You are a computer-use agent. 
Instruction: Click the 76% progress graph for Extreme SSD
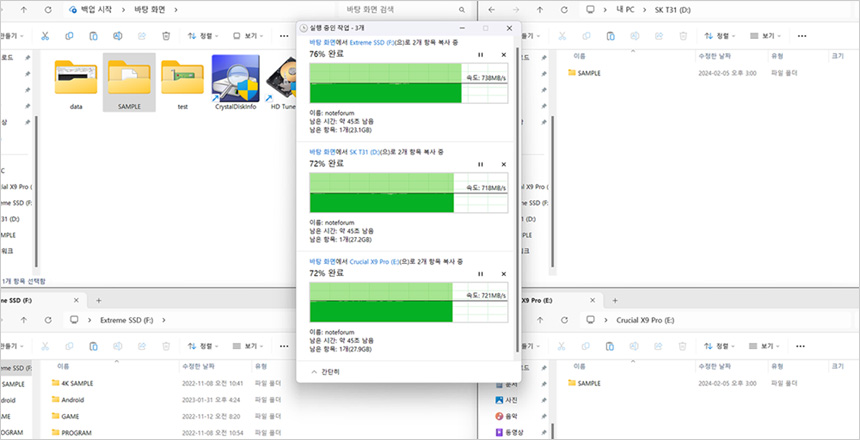(x=409, y=83)
